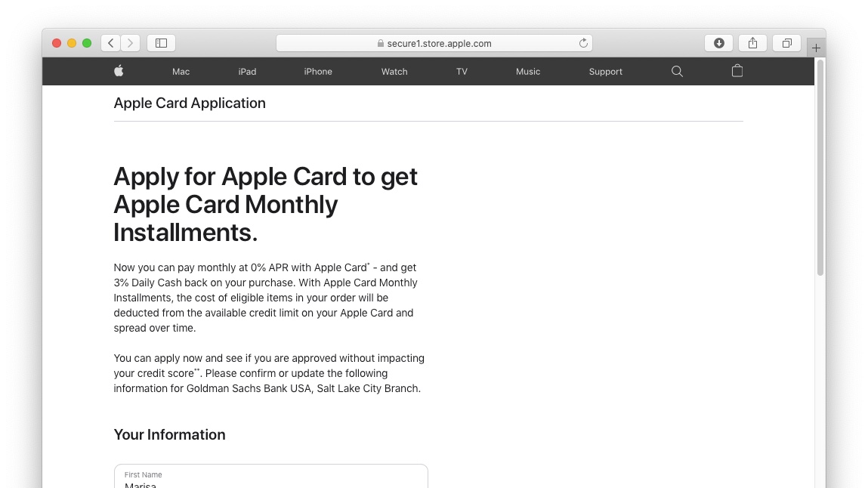868x488 pixels.
Task: Open the Watch menu item
Action: tap(394, 71)
